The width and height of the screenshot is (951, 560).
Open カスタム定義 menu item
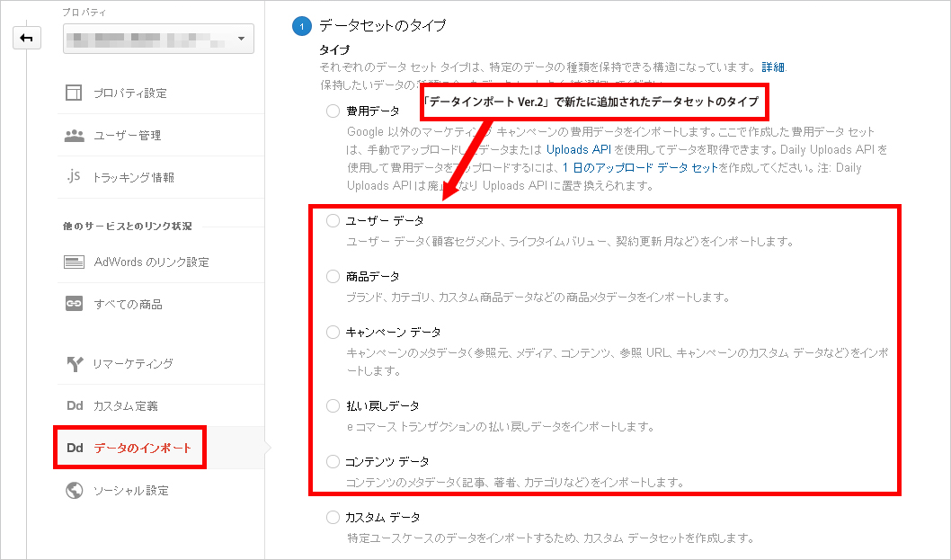[125, 405]
